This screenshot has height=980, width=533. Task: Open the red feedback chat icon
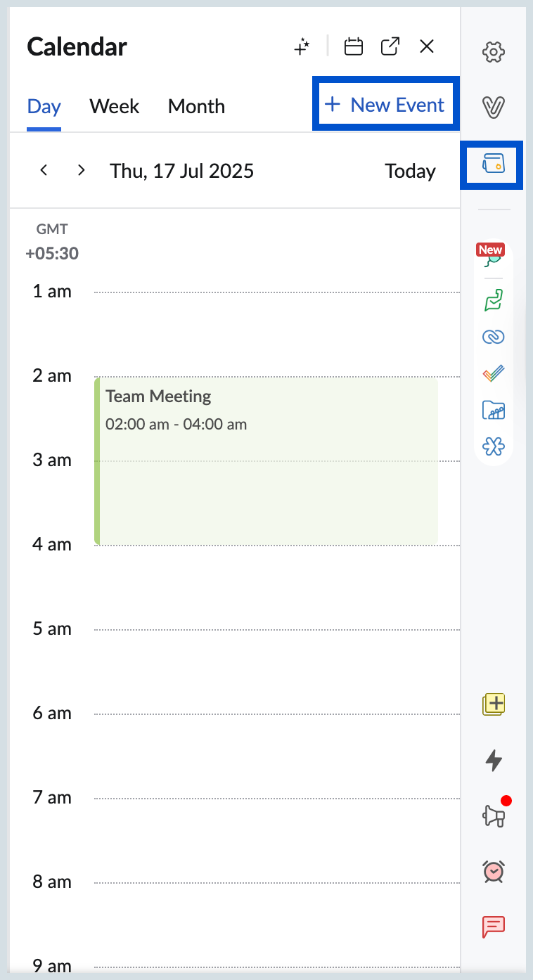pyautogui.click(x=493, y=926)
